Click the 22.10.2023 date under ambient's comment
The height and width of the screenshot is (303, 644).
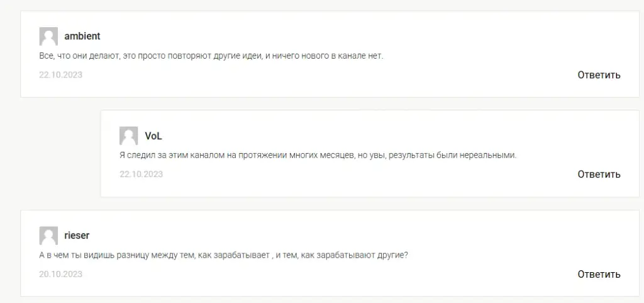coord(61,75)
